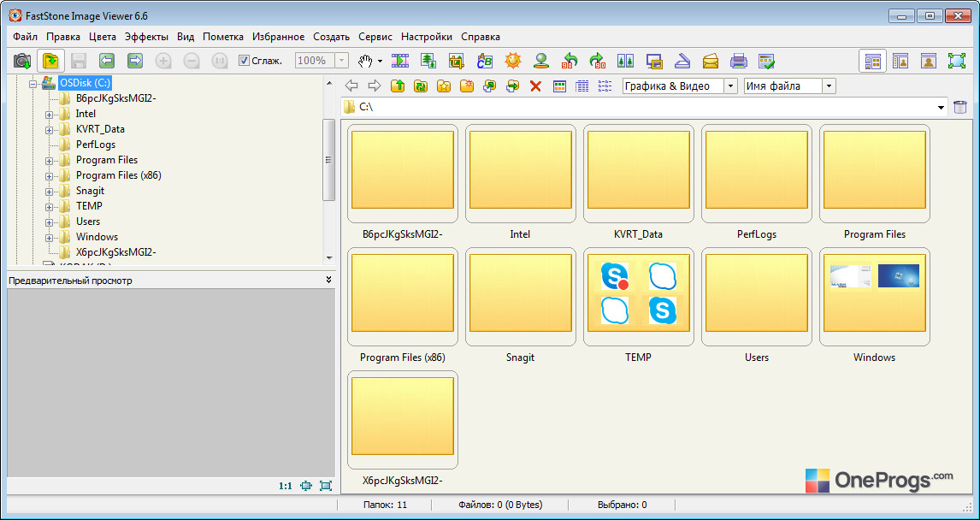Start the slideshow with film icon
The height and width of the screenshot is (520, 980).
coord(400,61)
